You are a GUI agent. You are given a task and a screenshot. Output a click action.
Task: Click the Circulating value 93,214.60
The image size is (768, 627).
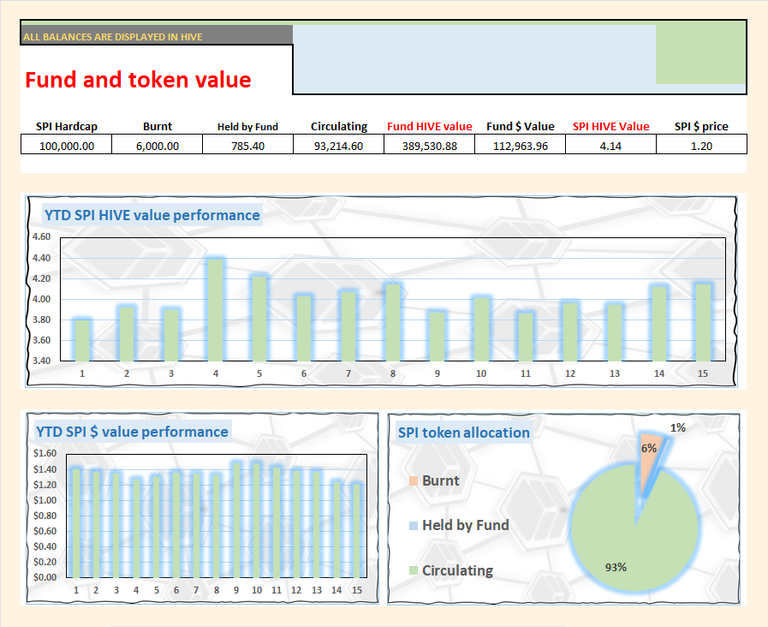coord(338,146)
